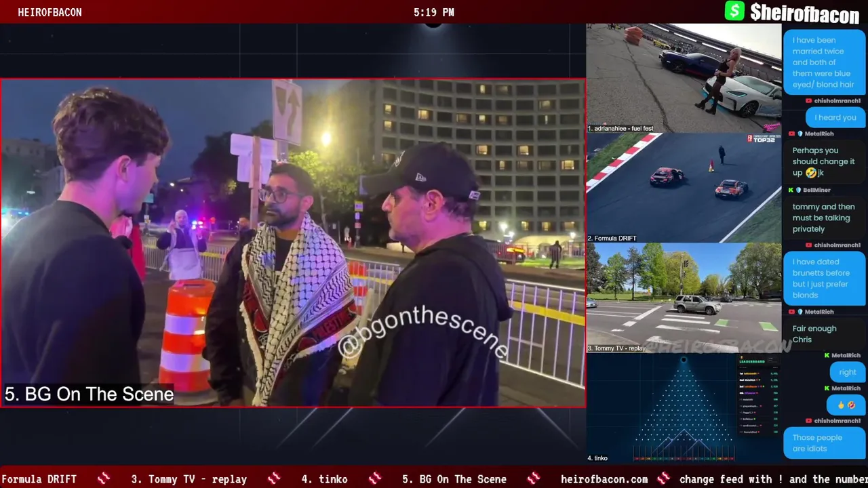The image size is (868, 488).
Task: Click the $heirofbacon cashtag at the top right
Action: pos(805,12)
